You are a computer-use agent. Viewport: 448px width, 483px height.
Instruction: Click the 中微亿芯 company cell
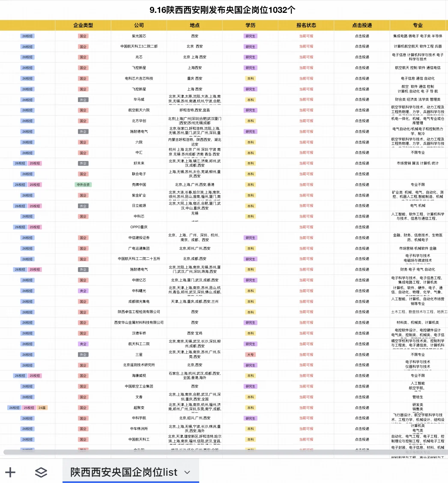click(139, 280)
